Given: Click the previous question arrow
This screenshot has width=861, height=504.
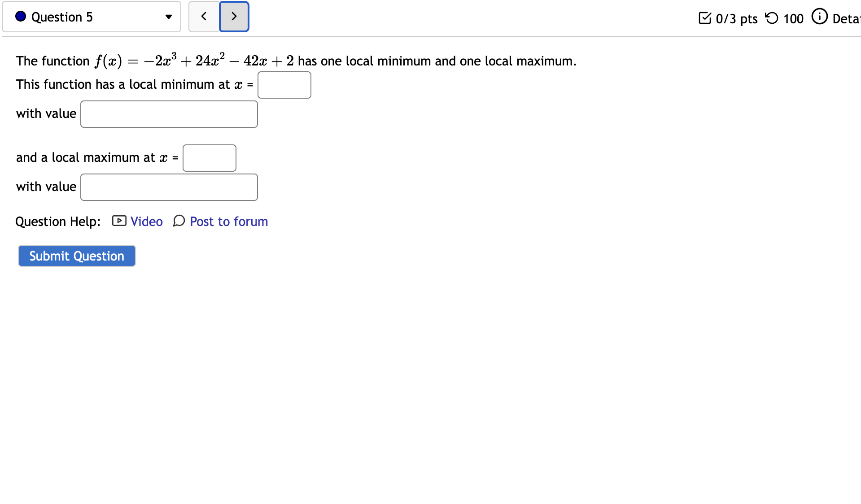Looking at the screenshot, I should tap(203, 17).
